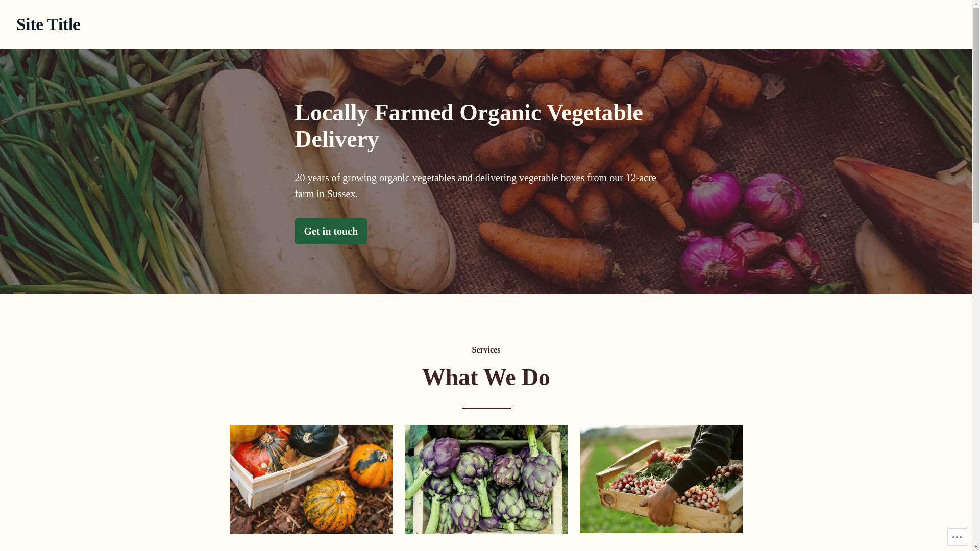Click the Services label above heading

coord(486,350)
